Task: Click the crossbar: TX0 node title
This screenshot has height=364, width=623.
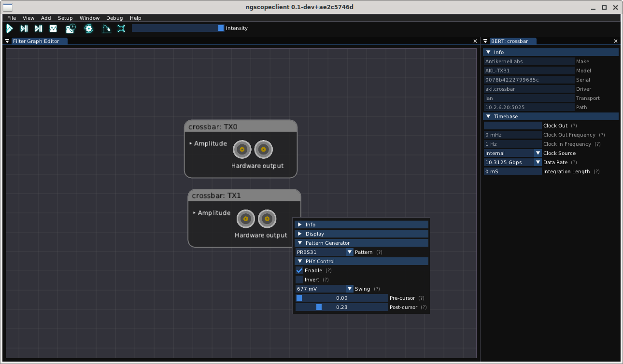Action: click(213, 127)
